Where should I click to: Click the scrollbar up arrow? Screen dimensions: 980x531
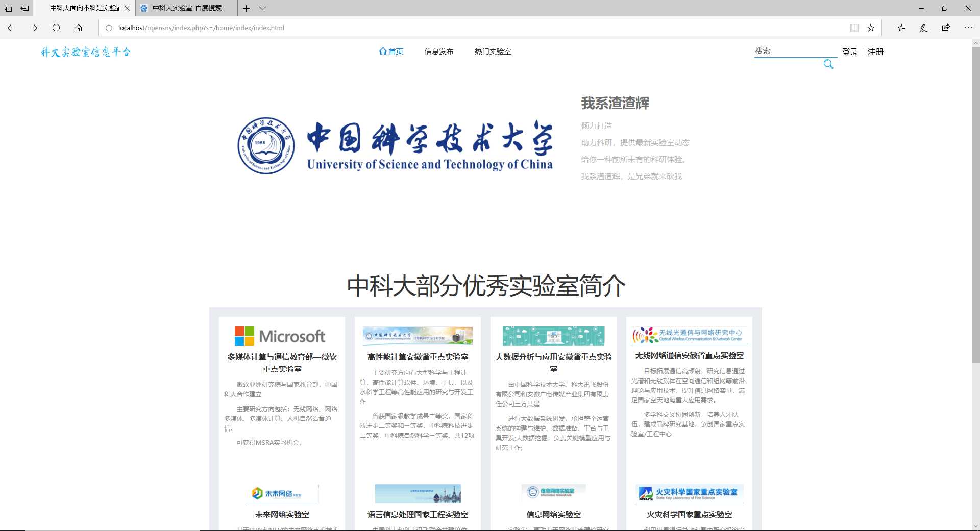coord(975,43)
